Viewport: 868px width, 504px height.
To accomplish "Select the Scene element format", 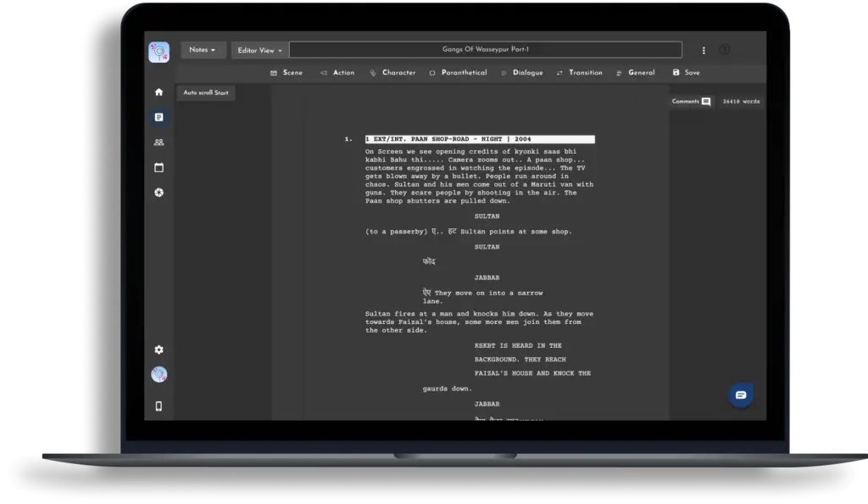I will click(x=287, y=73).
